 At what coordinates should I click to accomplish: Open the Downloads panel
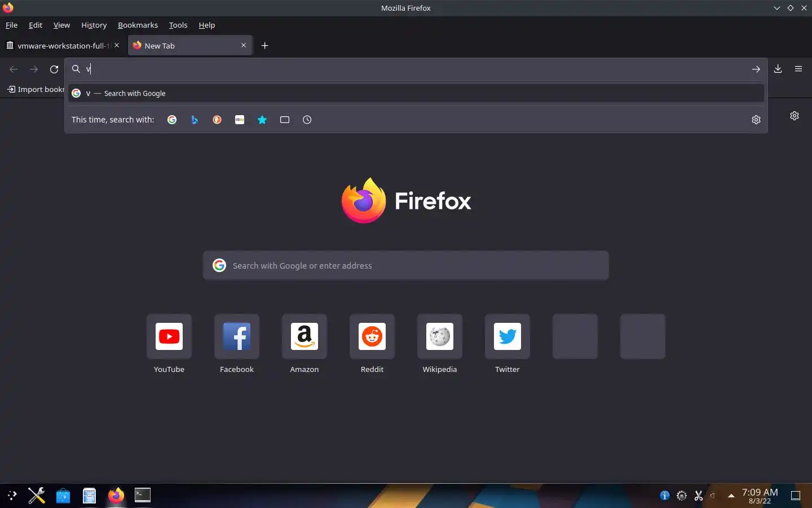coord(778,69)
